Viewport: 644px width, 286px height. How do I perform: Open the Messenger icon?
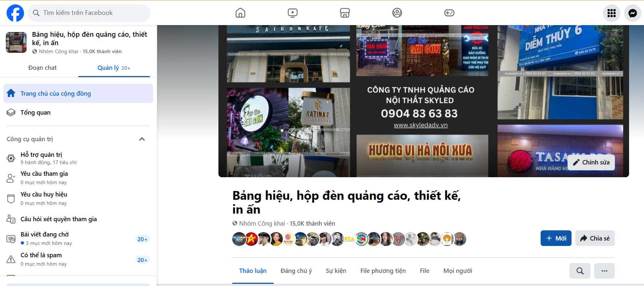click(633, 13)
